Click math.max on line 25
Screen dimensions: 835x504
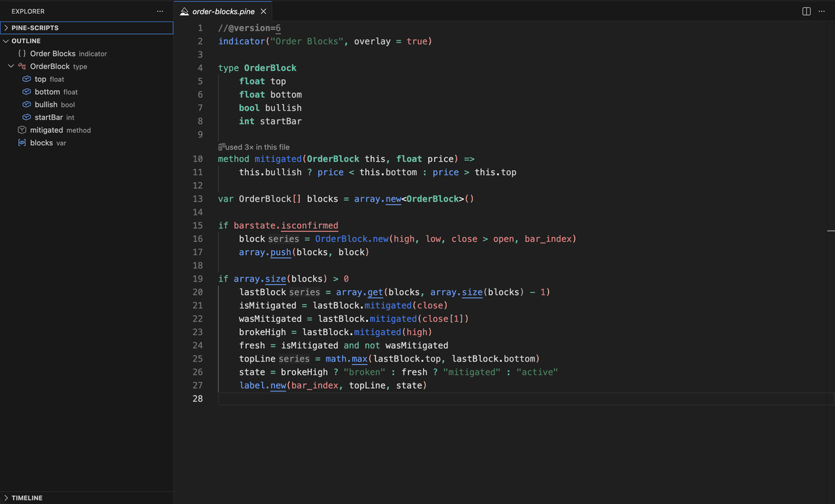tap(347, 359)
